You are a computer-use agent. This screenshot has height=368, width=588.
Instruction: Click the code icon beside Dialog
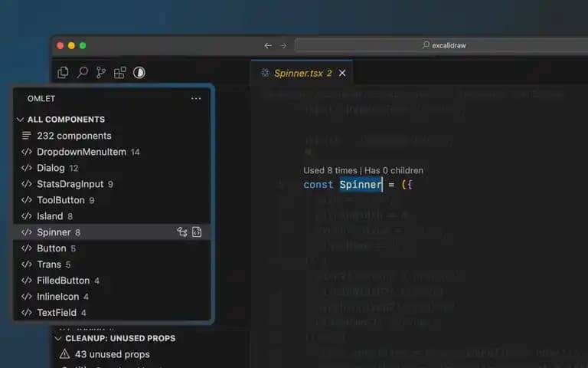[27, 168]
